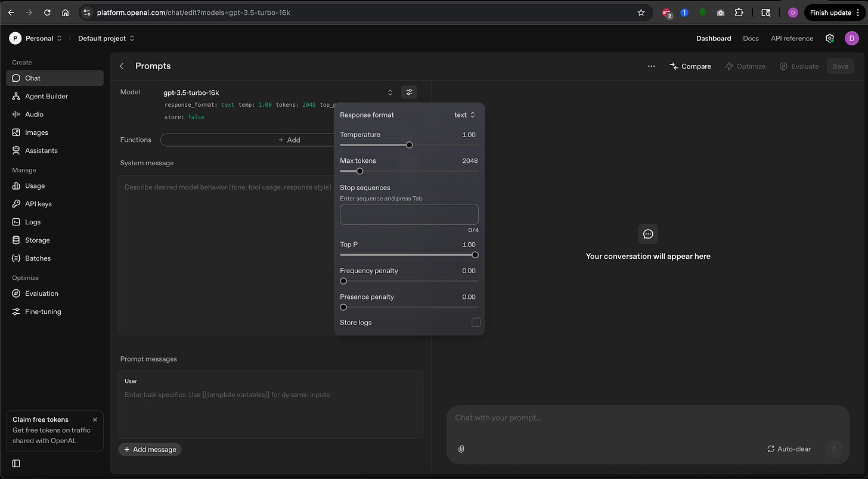Viewport: 868px width, 479px height.
Task: Click the conversation bubble placeholder icon
Action: pos(648,234)
